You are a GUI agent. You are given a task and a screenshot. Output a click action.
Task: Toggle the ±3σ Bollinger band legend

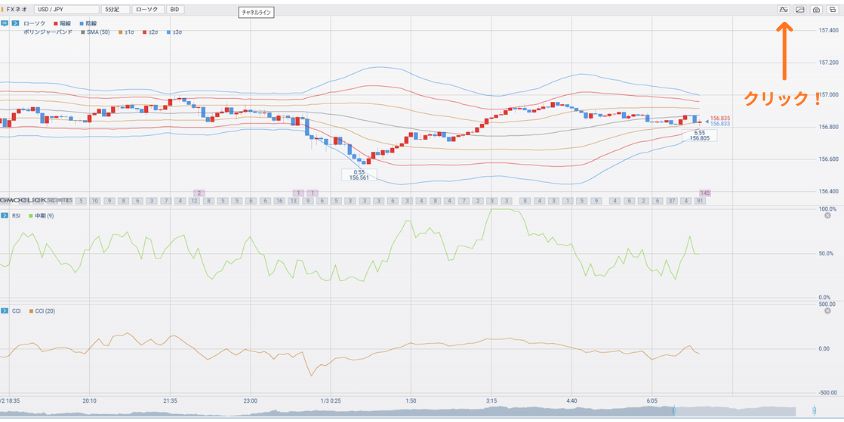point(174,32)
